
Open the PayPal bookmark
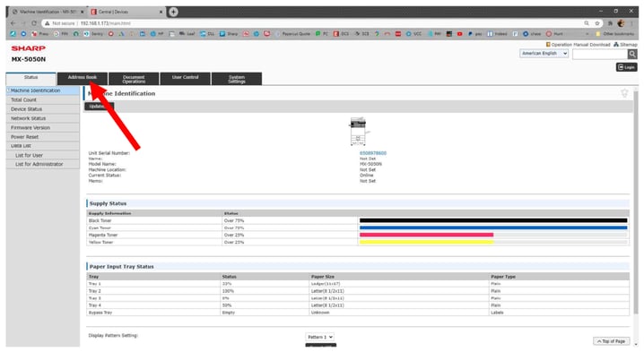click(474, 34)
